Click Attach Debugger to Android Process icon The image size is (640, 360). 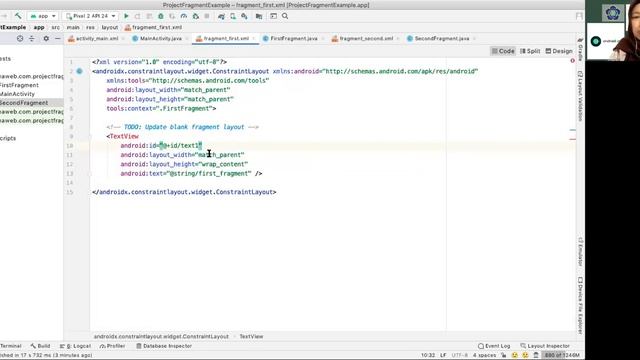(196, 16)
